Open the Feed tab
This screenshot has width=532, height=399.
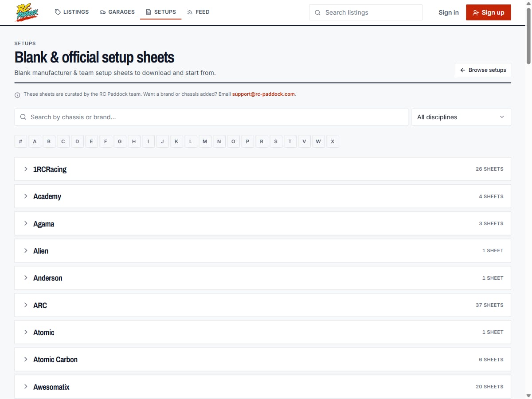pyautogui.click(x=198, y=12)
